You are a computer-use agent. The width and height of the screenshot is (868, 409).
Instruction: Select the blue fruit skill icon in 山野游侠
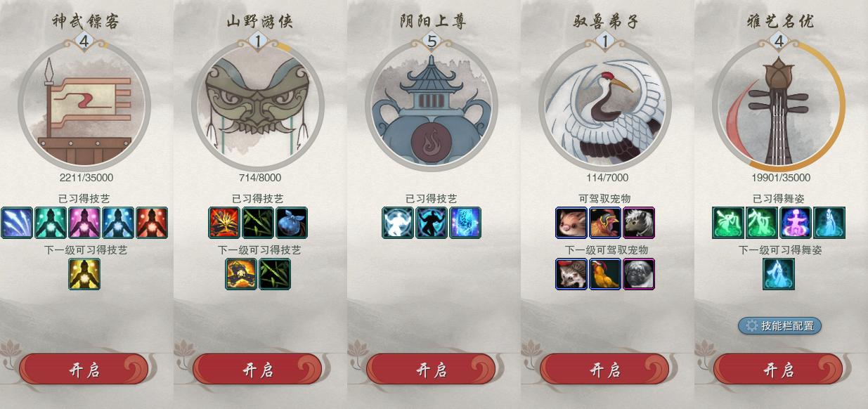pyautogui.click(x=292, y=223)
